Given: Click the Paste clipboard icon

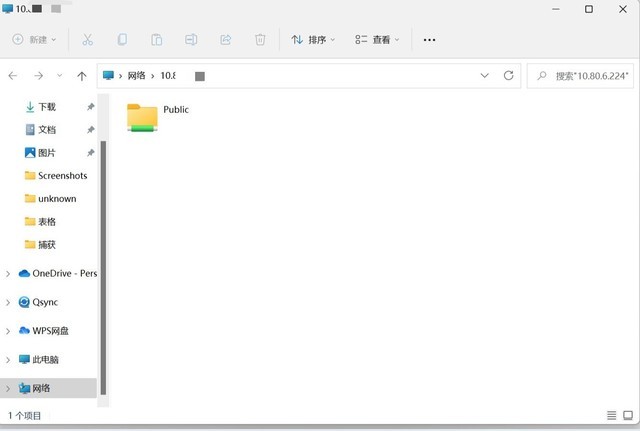Looking at the screenshot, I should (x=157, y=40).
